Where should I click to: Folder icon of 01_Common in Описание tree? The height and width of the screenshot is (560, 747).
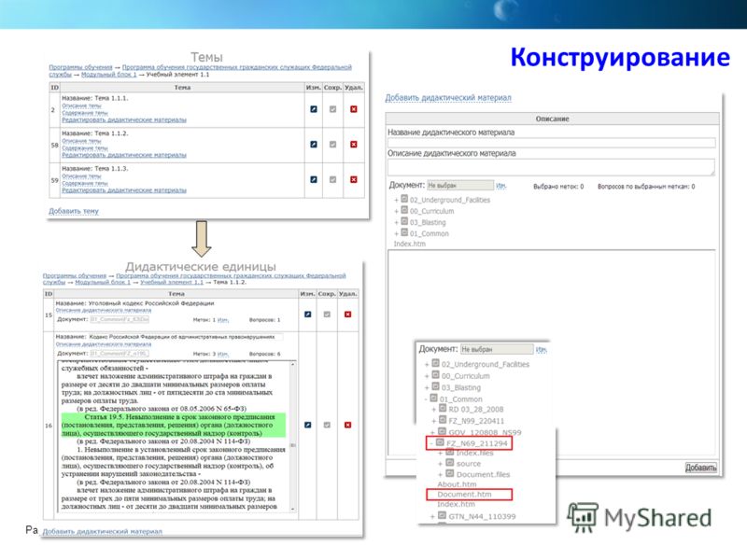pos(404,232)
